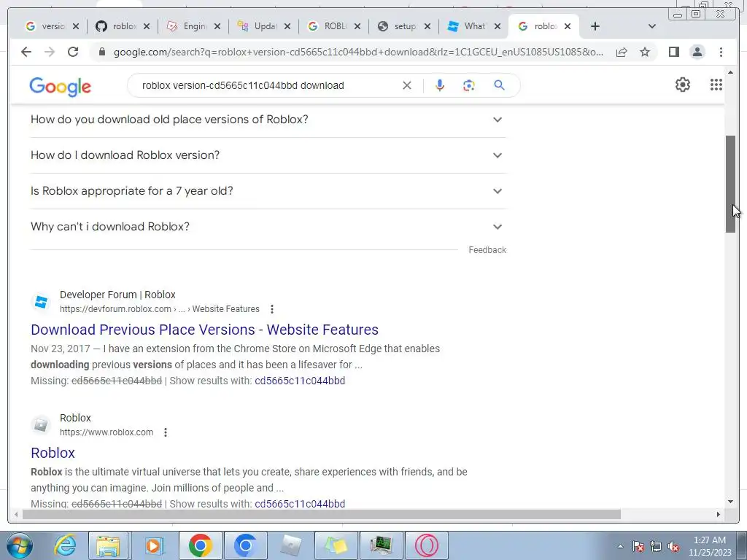Open the Windows Start menu orb

tap(20, 545)
